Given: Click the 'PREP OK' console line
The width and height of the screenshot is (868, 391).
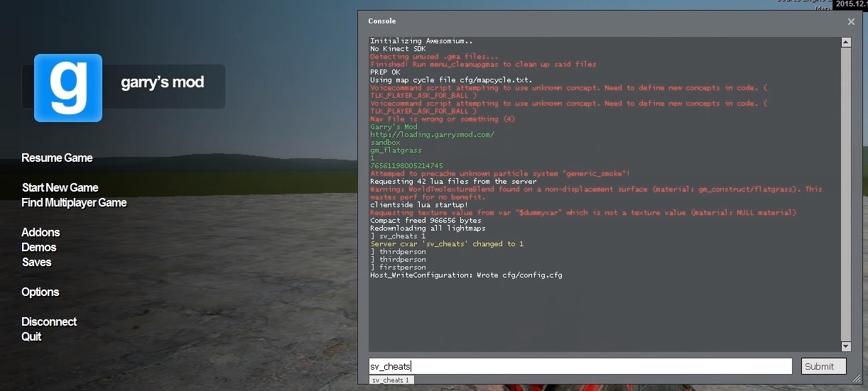Looking at the screenshot, I should (385, 72).
